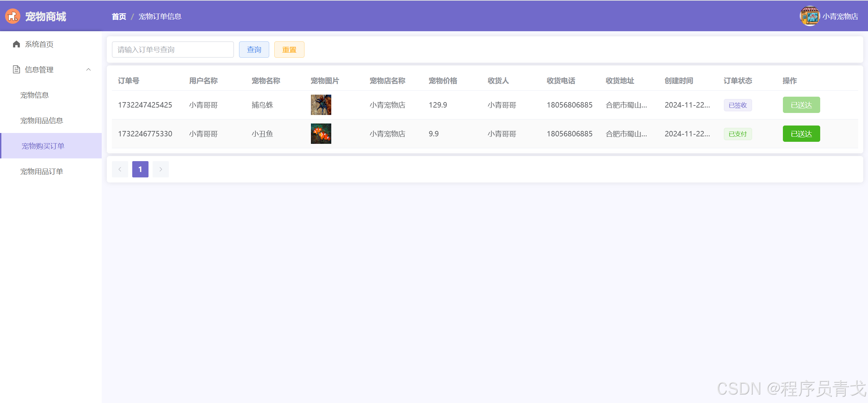Click the 小青宠物店 username in header
868x403 pixels.
pos(840,16)
